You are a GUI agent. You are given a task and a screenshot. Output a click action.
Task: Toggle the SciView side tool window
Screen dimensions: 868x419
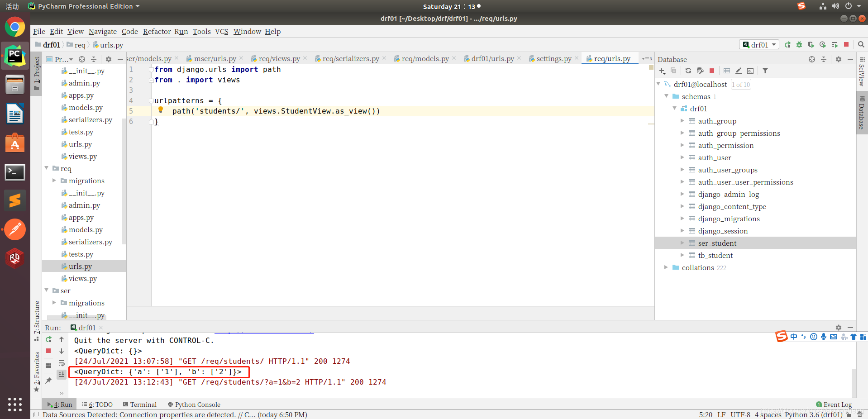click(x=862, y=72)
